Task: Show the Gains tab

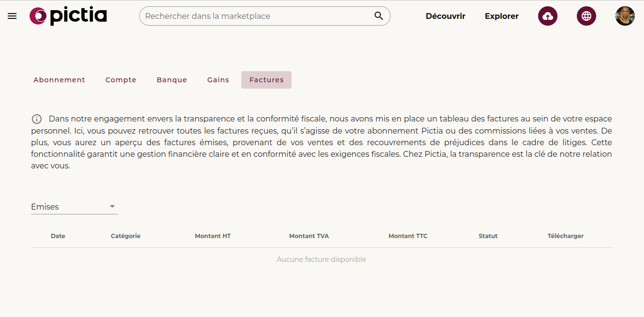Action: [218, 80]
